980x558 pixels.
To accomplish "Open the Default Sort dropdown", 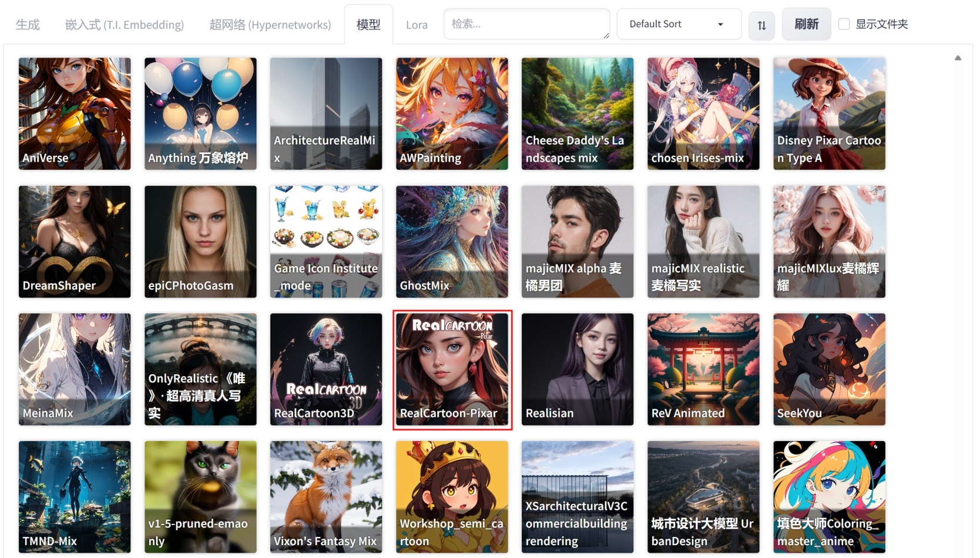I will point(679,24).
